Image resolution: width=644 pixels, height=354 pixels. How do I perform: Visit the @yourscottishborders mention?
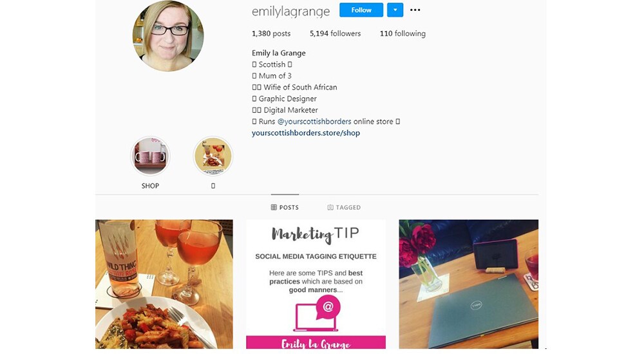[314, 122]
